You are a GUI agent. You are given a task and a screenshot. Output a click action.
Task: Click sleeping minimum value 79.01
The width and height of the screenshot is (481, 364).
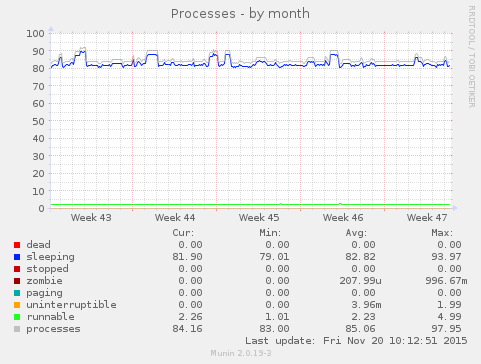274,257
